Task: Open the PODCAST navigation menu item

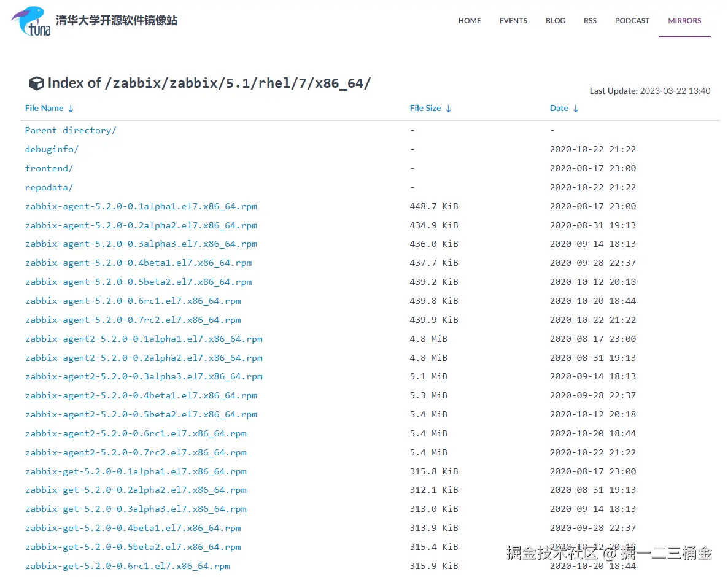Action: (632, 20)
